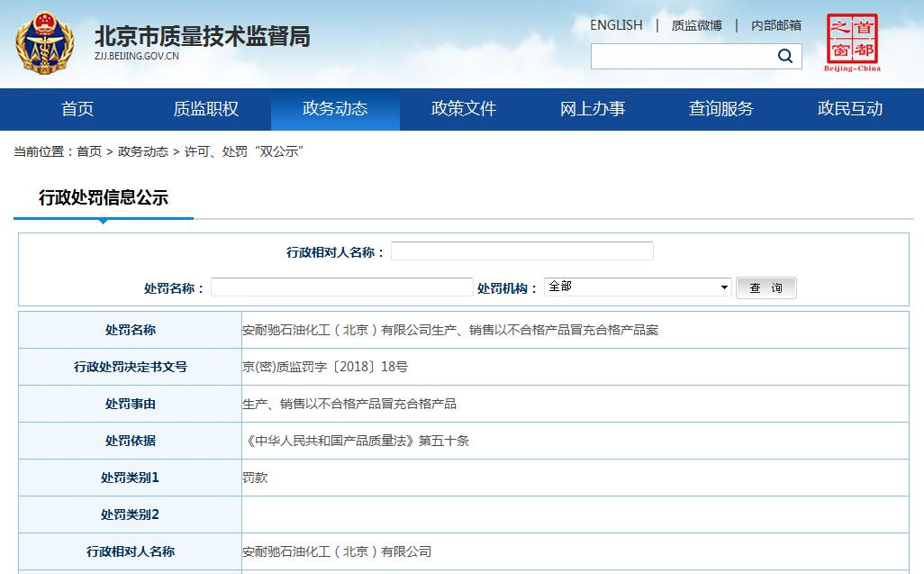Click 政务动态 in the breadcrumb trail
The height and width of the screenshot is (574, 924).
coord(143,151)
